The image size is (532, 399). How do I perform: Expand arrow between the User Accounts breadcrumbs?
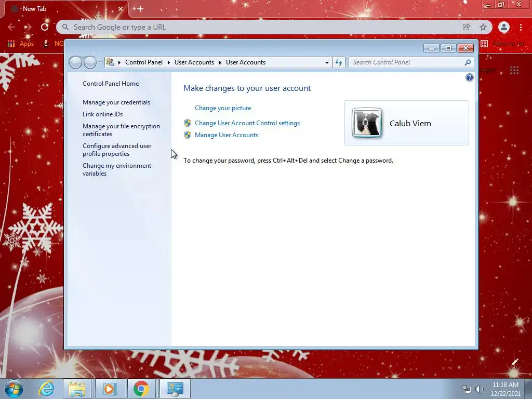220,62
